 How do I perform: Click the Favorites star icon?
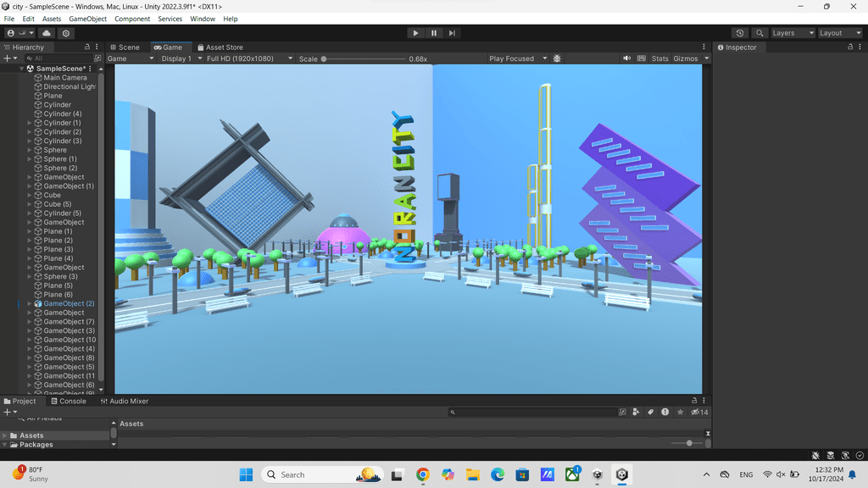pos(681,412)
